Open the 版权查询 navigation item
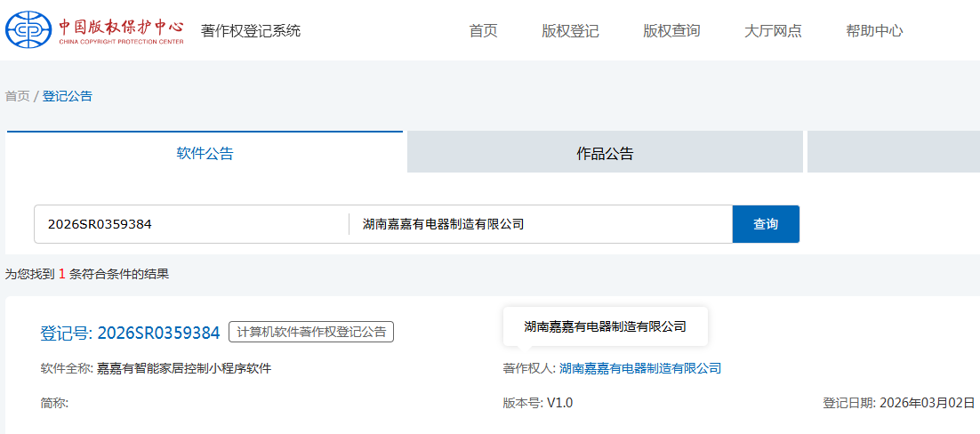Image resolution: width=980 pixels, height=434 pixels. point(671,31)
